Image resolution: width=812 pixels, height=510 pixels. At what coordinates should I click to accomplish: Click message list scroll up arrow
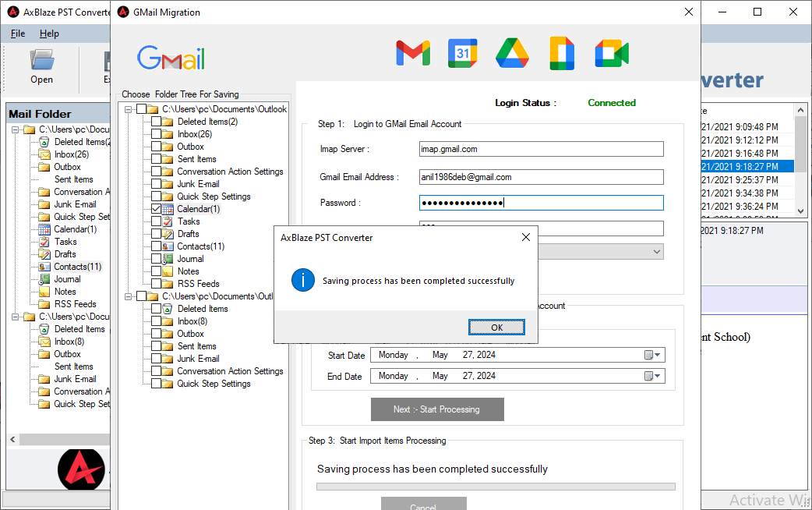800,110
